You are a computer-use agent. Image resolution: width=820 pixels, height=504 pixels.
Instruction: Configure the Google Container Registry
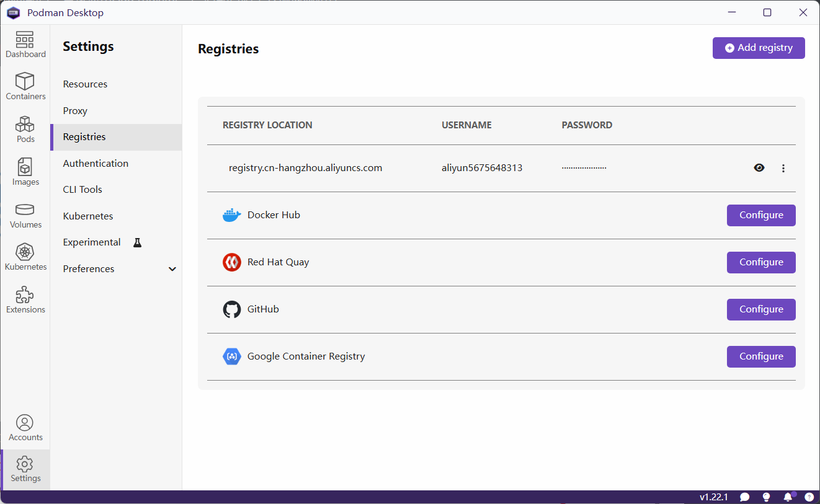click(761, 356)
